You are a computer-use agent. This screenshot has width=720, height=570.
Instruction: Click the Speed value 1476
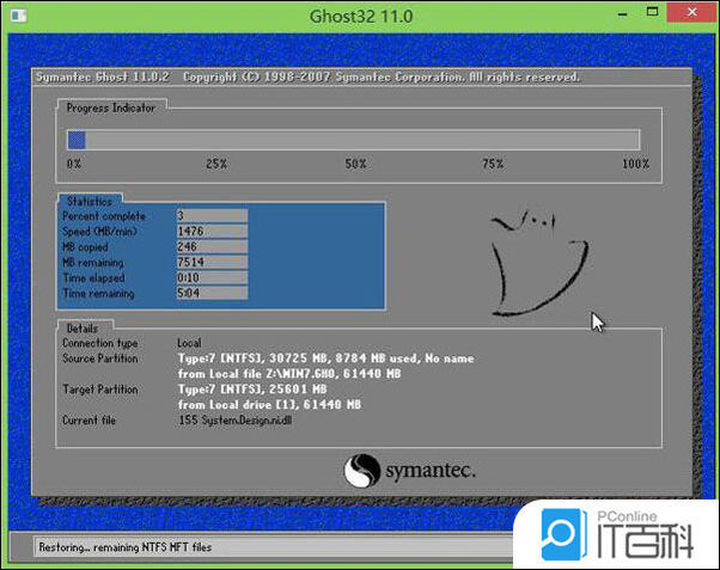[212, 231]
